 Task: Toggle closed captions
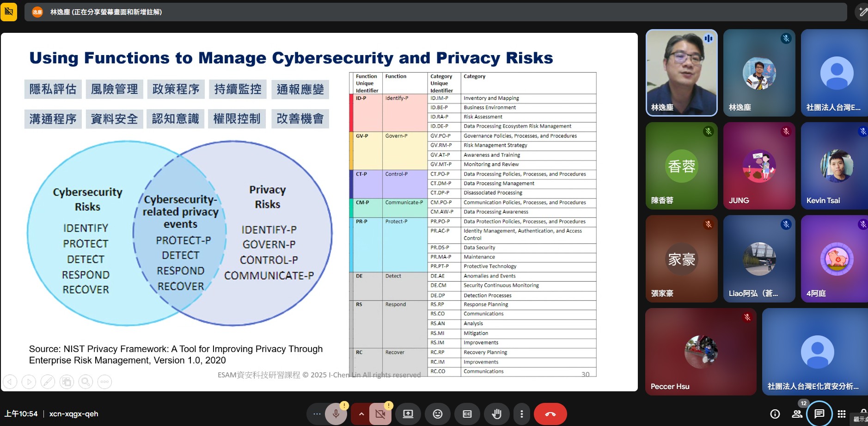click(467, 414)
